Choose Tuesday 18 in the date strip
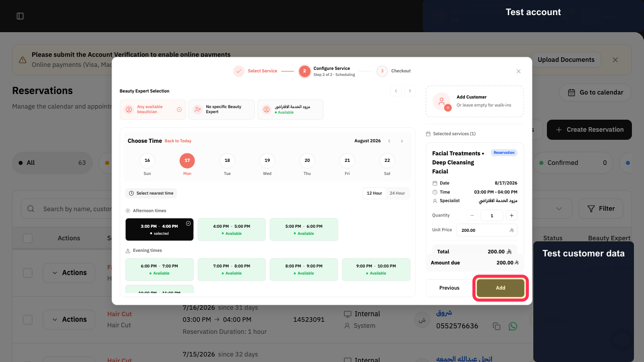Screen dimensions: 644x362 click(227, 164)
